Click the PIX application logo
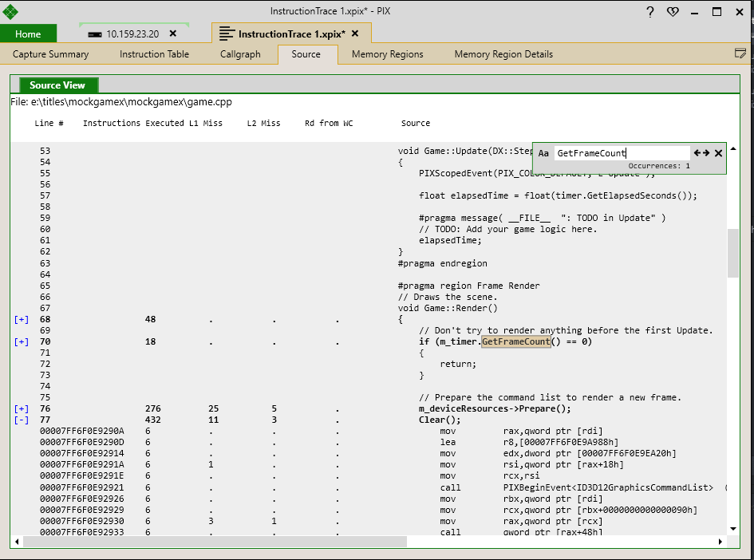 10,11
